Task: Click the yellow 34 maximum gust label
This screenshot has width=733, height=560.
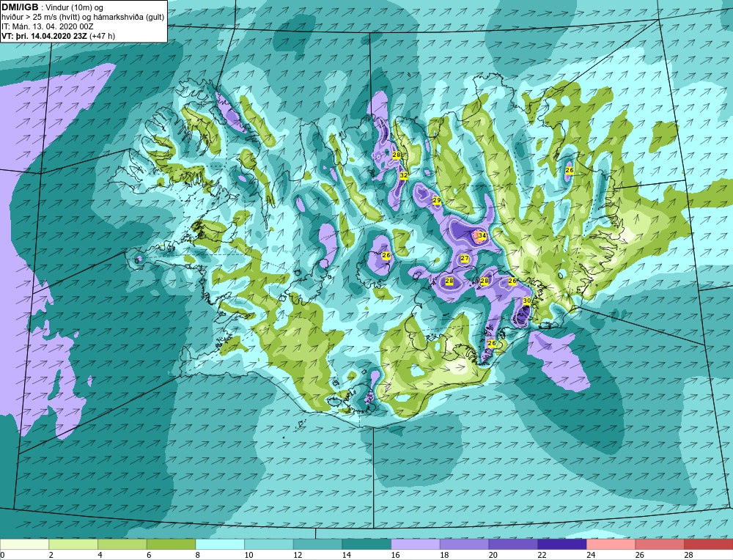Action: (x=482, y=235)
